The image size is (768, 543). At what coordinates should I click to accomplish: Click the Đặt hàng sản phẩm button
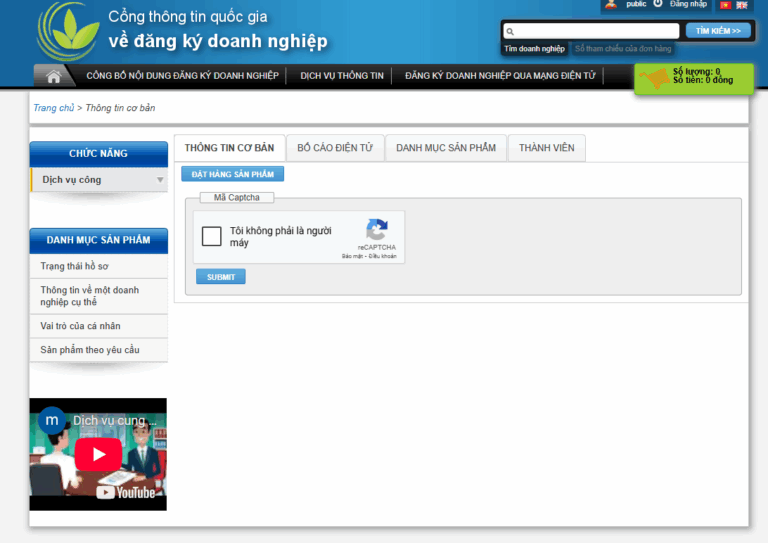[x=233, y=174]
